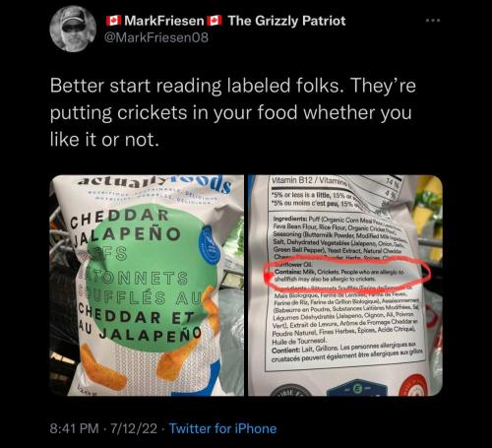The width and height of the screenshot is (492, 448).
Task: Click the second Canadian flag emoji
Action: tap(215, 21)
